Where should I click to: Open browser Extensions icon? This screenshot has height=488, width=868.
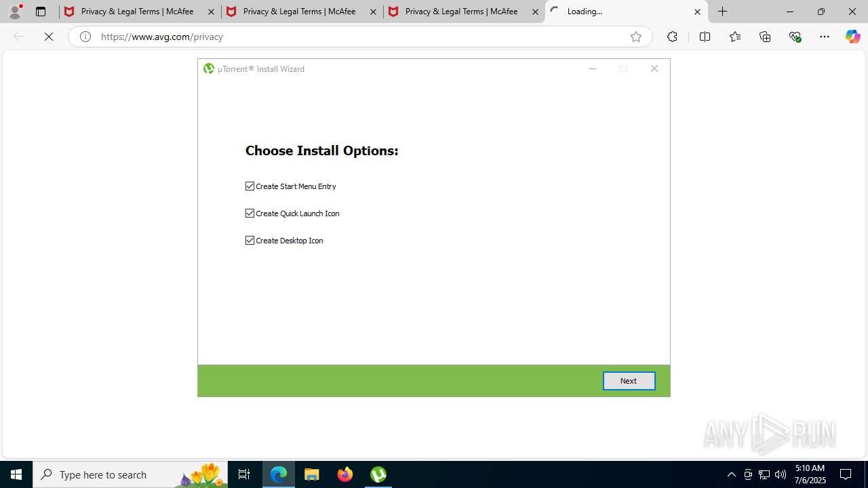(x=672, y=37)
